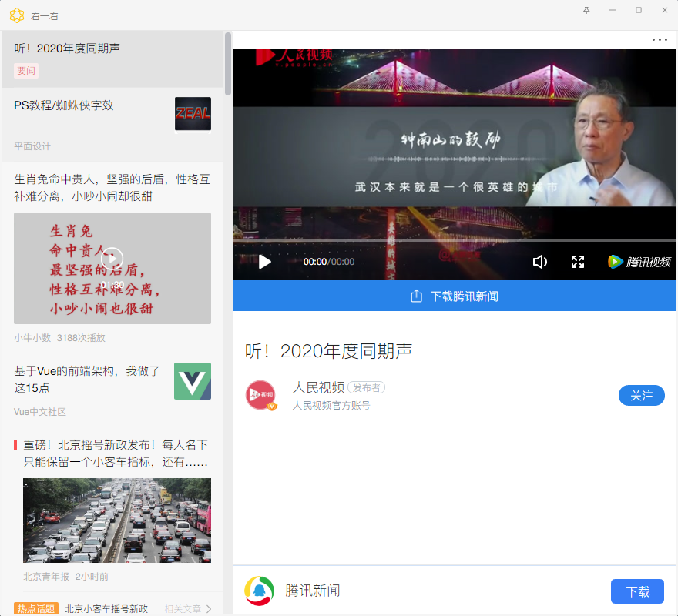Mute the video with the speaker icon
The width and height of the screenshot is (678, 616).
coord(539,262)
